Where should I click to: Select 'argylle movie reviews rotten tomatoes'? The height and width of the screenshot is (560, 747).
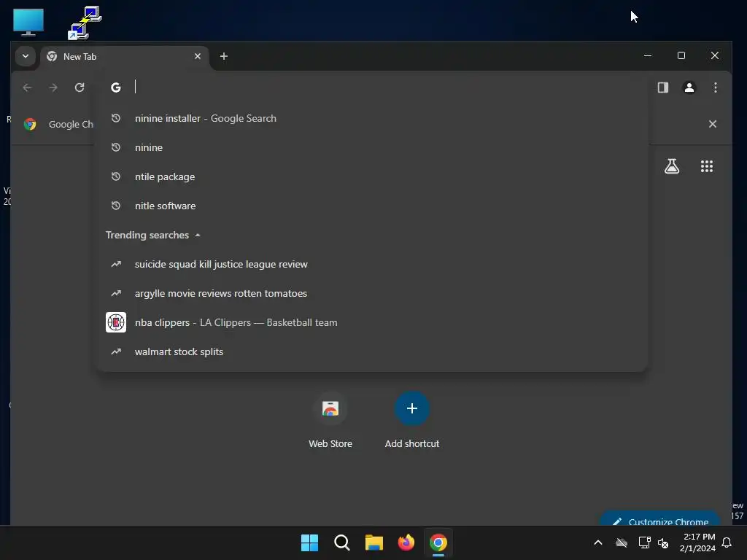372,293
